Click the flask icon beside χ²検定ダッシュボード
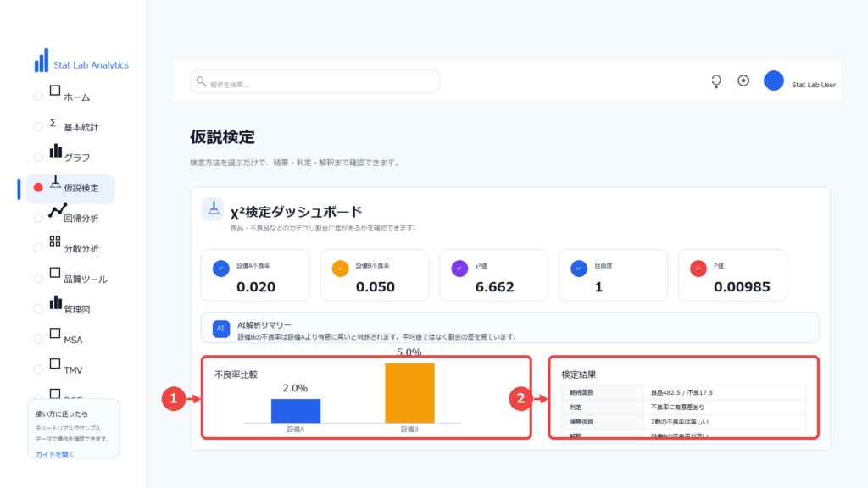Viewport: 868px width, 488px height. (x=213, y=209)
